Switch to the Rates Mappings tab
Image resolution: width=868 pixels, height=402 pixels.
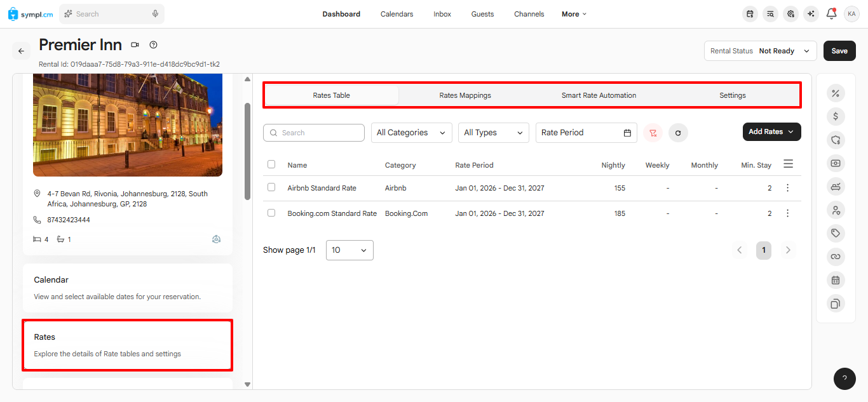465,95
